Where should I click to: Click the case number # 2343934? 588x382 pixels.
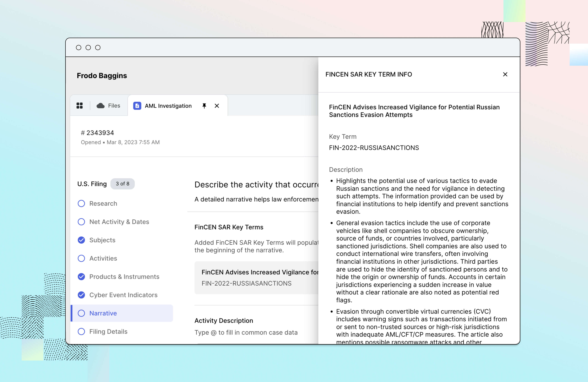(97, 133)
